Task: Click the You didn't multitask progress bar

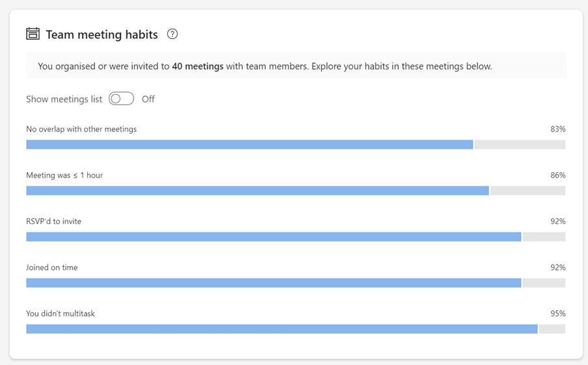Action: (295, 329)
